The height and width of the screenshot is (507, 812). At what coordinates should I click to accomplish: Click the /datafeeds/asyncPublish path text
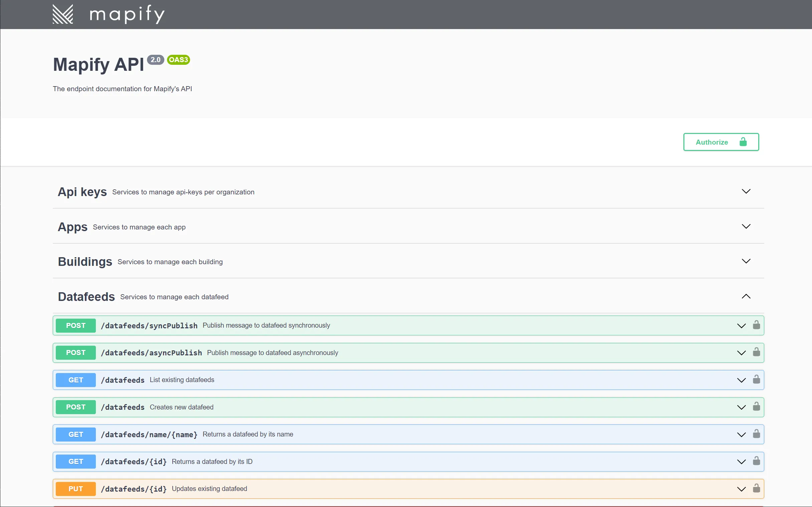tap(152, 353)
